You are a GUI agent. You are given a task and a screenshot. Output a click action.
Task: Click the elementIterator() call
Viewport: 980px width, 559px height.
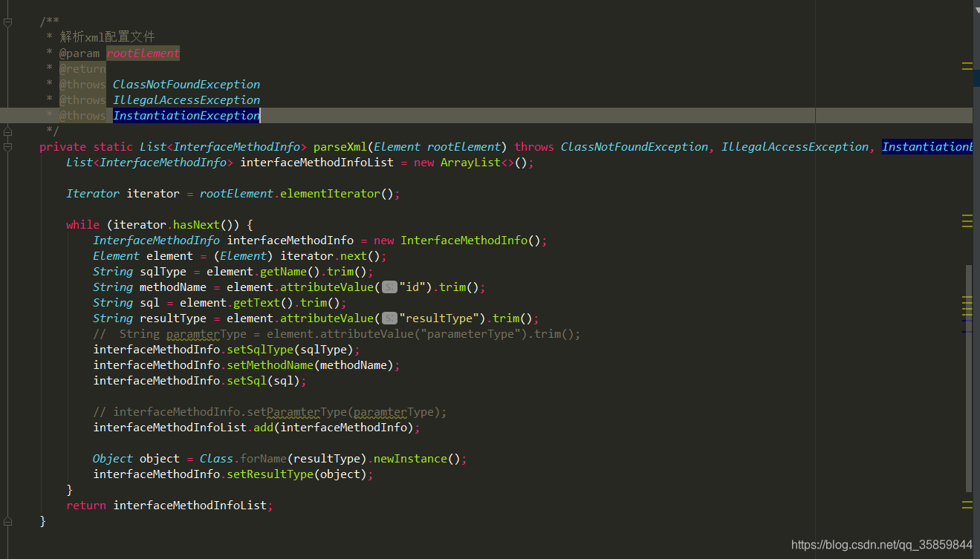[x=337, y=194]
